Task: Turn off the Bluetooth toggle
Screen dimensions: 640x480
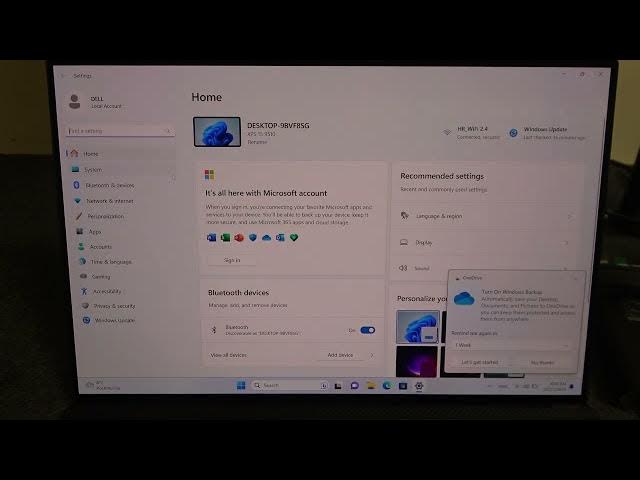Action: coord(368,330)
